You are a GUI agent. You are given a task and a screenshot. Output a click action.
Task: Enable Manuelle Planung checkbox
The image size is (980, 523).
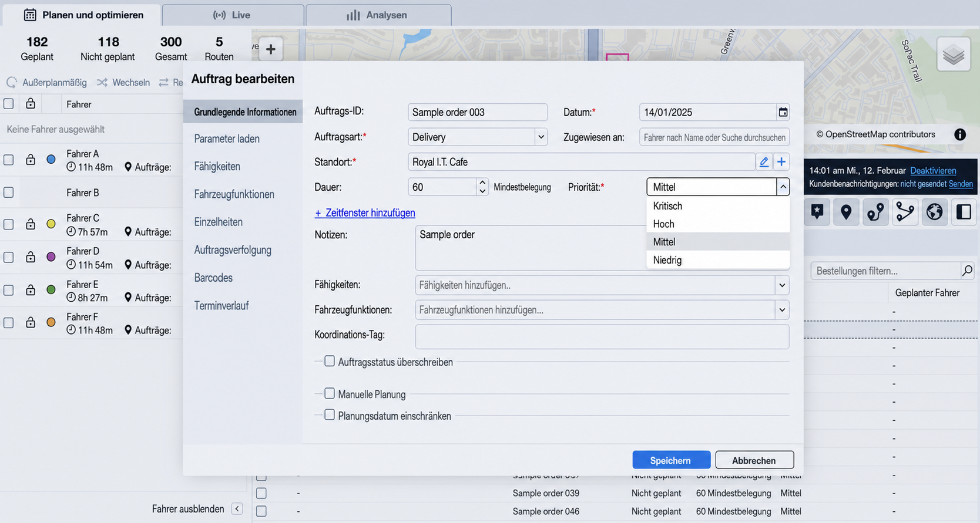pyautogui.click(x=330, y=393)
